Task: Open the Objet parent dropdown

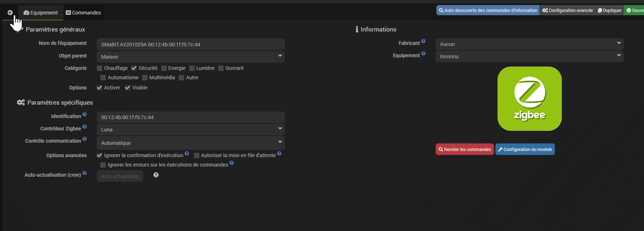Action: point(191,57)
